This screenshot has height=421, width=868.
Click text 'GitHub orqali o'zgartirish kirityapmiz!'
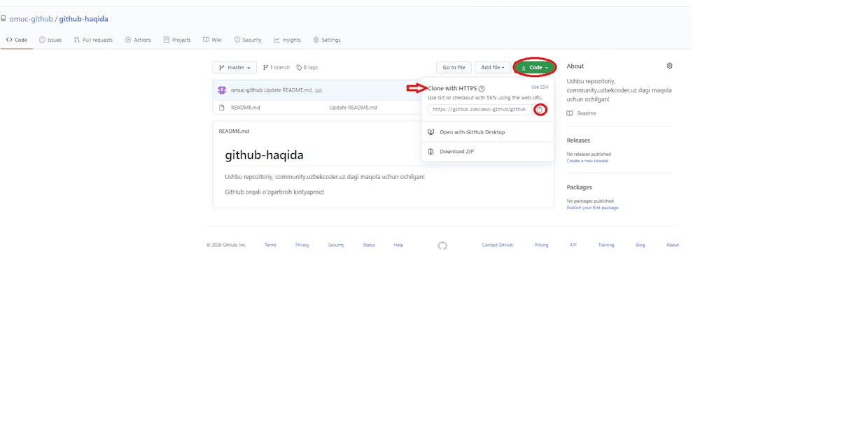click(x=274, y=192)
